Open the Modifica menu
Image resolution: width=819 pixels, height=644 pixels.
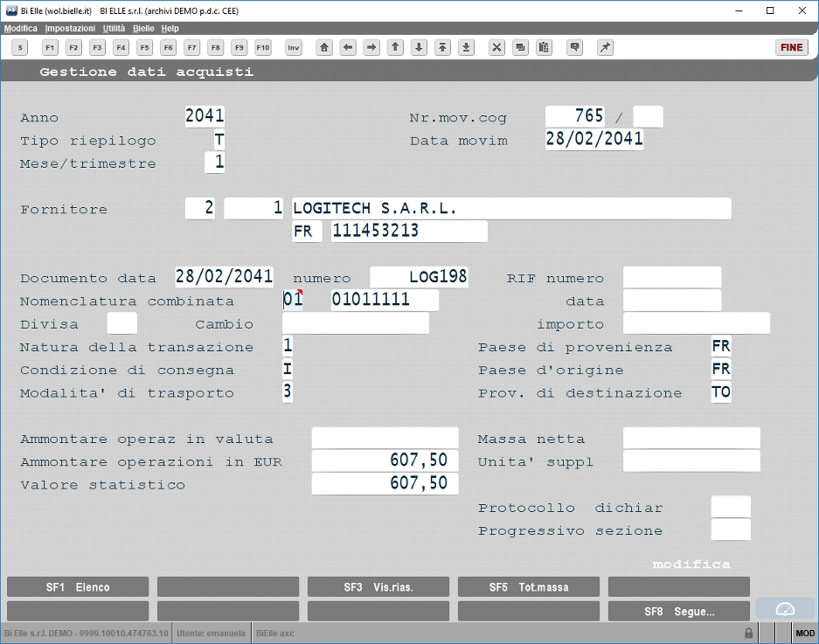(21, 28)
